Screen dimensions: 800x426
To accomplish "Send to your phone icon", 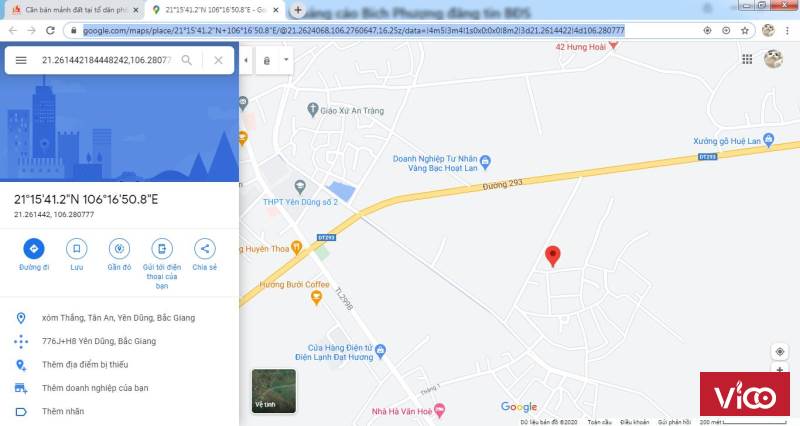I will (x=162, y=248).
